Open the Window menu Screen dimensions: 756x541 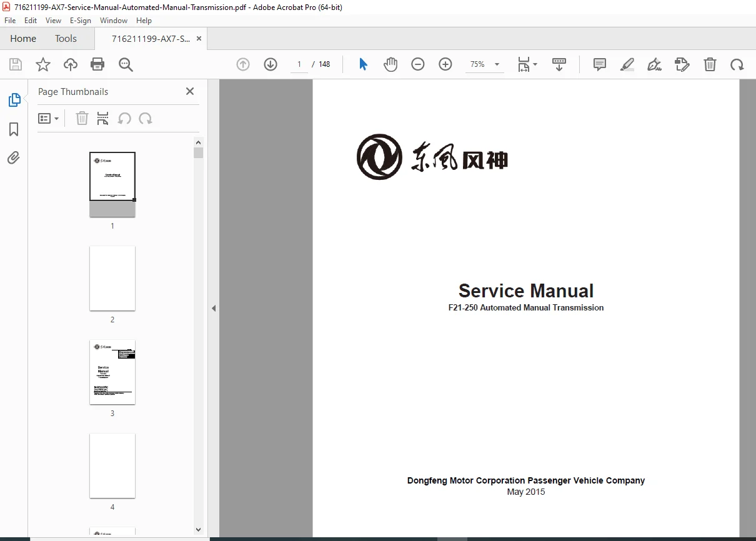point(114,21)
